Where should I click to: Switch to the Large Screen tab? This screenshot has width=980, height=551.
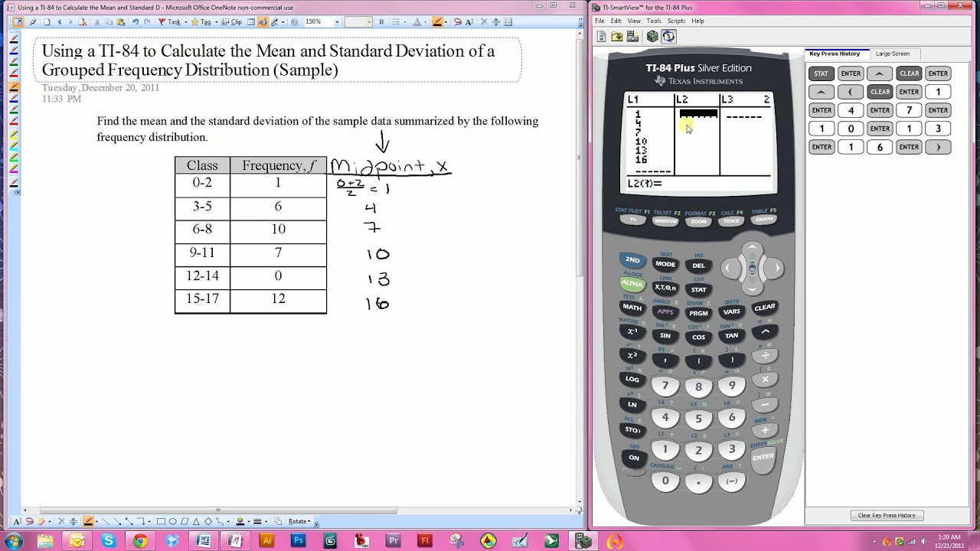coord(893,54)
